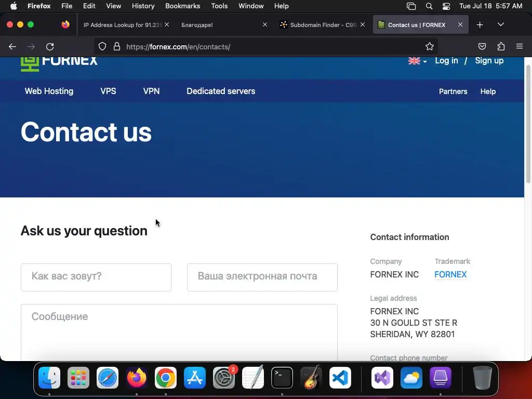Open the Firefox hamburger application menu
The image size is (532, 399).
(520, 46)
